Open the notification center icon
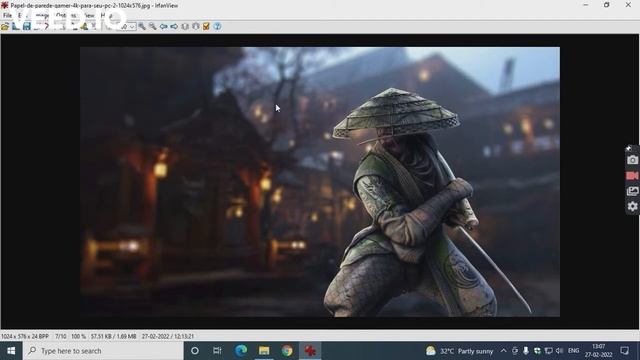This screenshot has width=640, height=360. coord(624,351)
